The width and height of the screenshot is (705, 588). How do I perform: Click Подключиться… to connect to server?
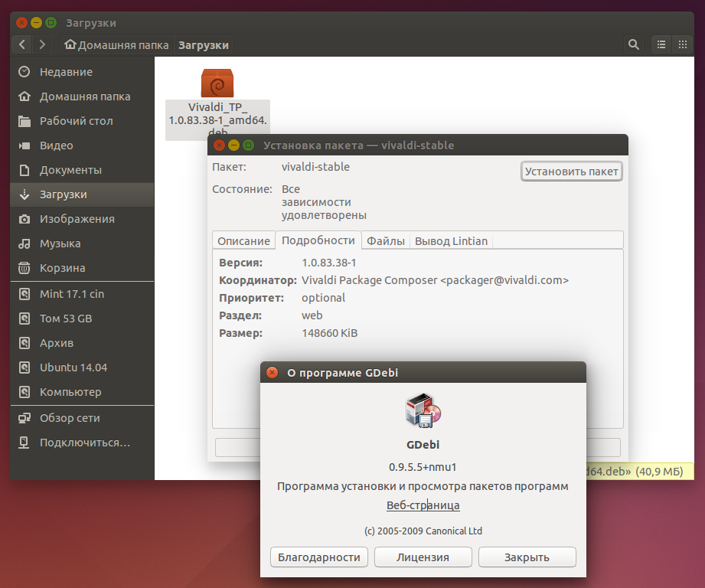[x=82, y=443]
